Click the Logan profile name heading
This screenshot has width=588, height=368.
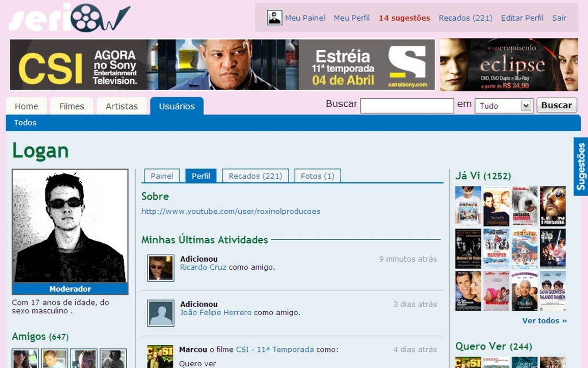40,150
